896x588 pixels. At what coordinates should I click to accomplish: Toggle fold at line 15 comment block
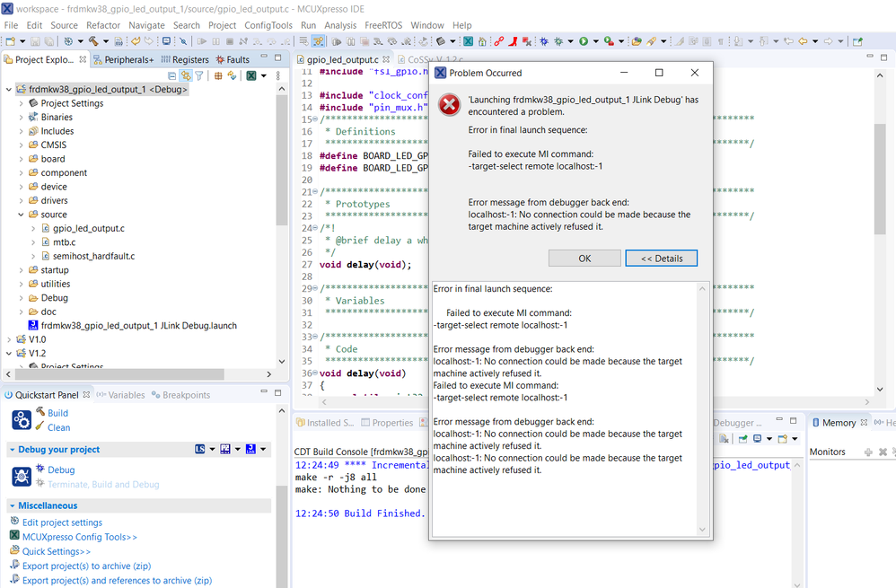click(x=315, y=119)
